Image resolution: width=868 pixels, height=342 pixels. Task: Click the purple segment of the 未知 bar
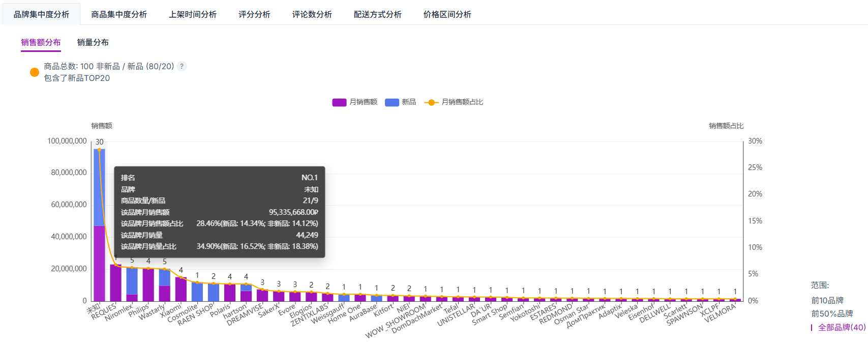point(99,263)
